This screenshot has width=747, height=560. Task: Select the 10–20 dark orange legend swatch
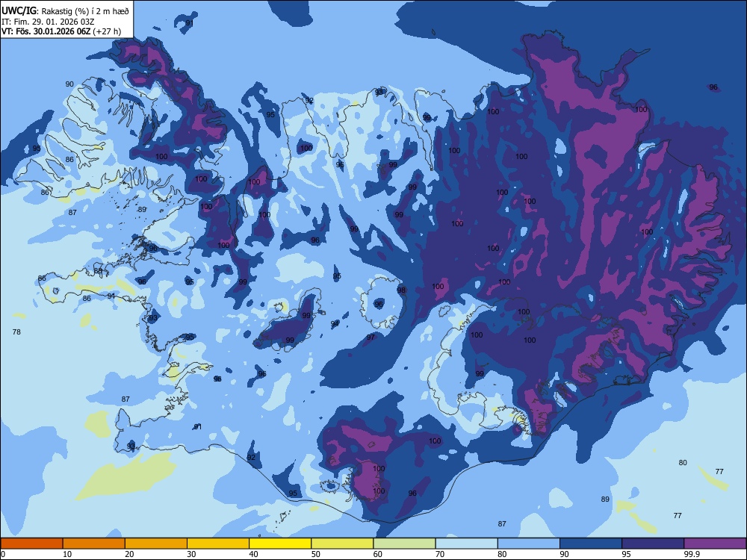pyautogui.click(x=94, y=544)
